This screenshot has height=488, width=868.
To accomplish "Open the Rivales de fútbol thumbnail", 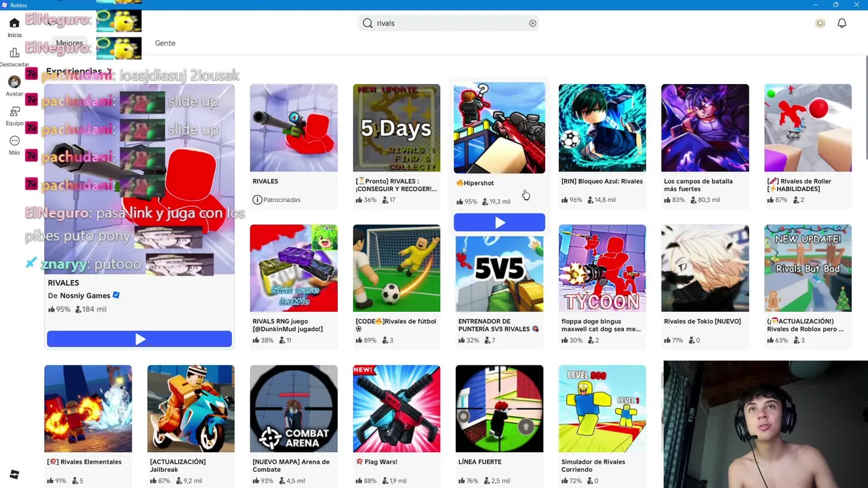I will coord(397,268).
